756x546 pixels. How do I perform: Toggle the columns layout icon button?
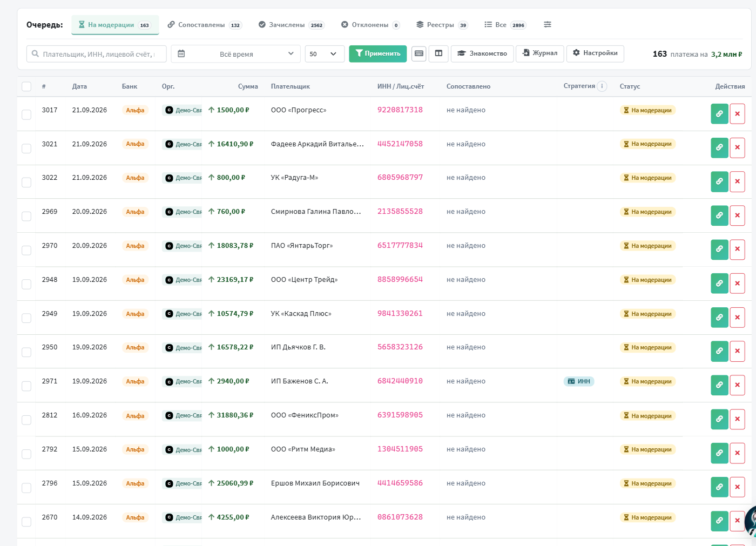coord(438,53)
